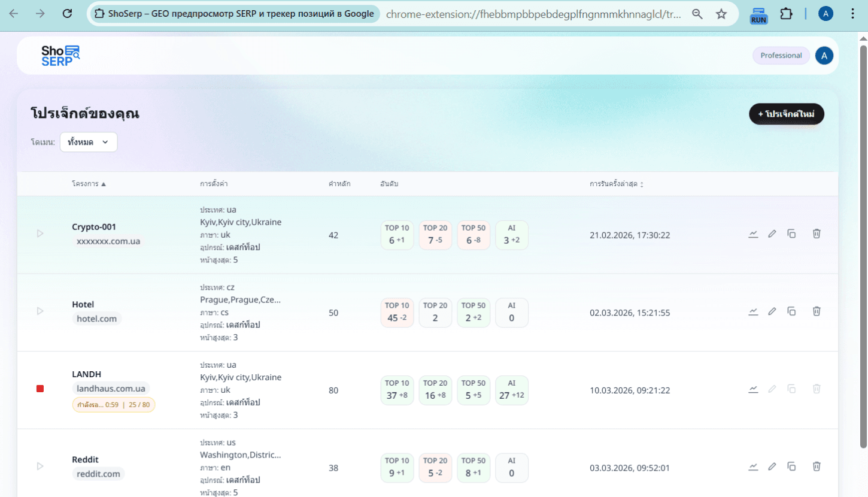Open chart for LANDH project
Image resolution: width=868 pixels, height=497 pixels.
(753, 389)
